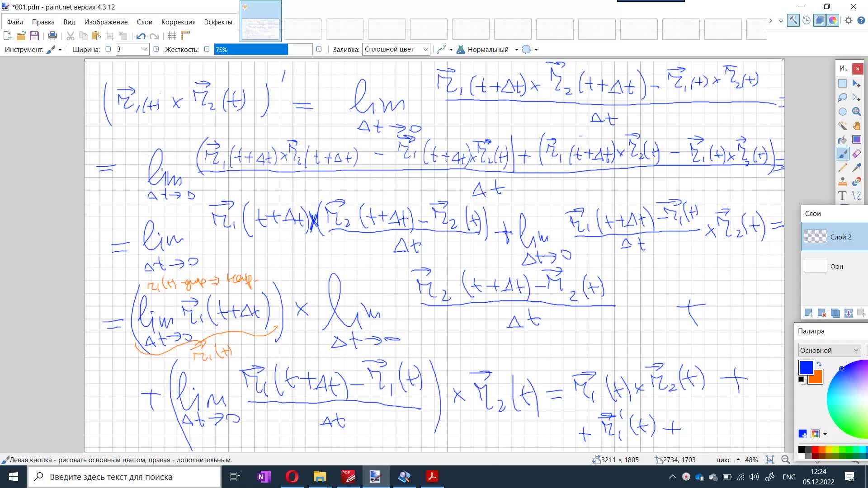Select the Rectangle Select tool

[x=842, y=84]
